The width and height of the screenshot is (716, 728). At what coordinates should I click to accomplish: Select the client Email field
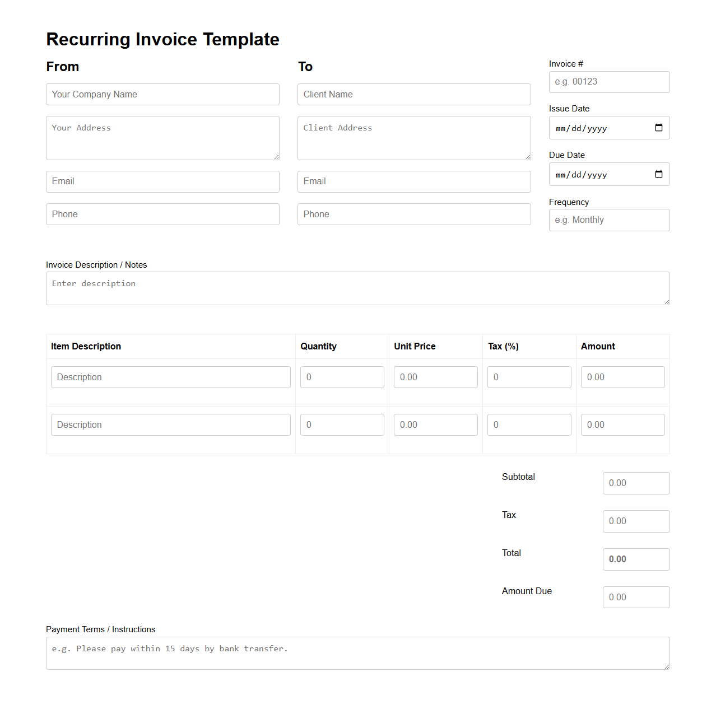tap(413, 181)
